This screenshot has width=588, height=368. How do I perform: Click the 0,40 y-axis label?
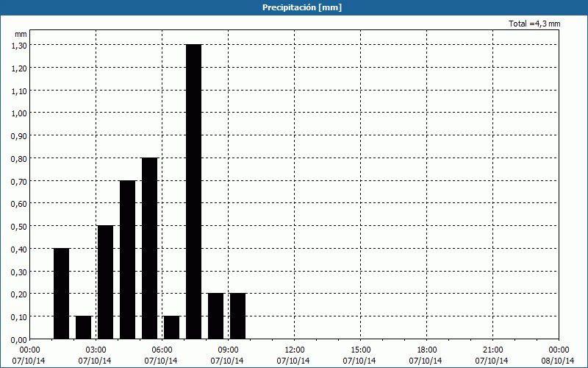pos(19,249)
